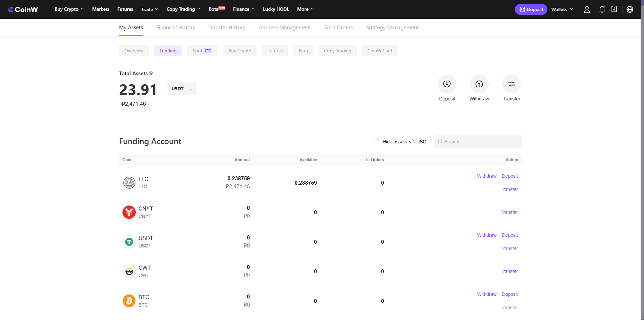Viewport: 644px width, 320px height.
Task: Check Hide assets < 1 USD
Action: click(x=377, y=142)
